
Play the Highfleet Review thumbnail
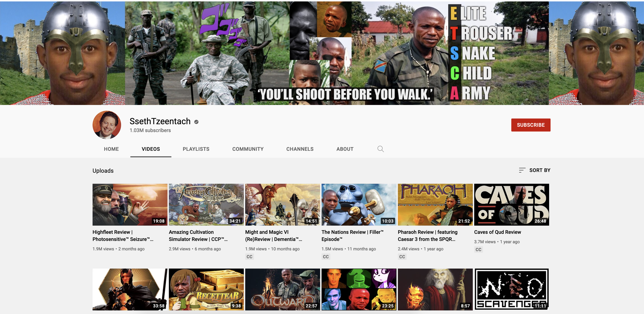130,205
